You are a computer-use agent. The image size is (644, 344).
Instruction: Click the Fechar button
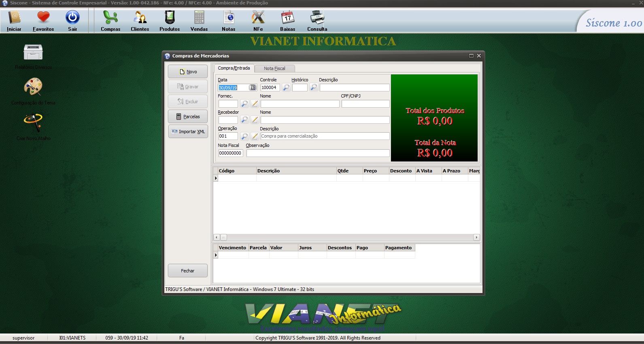[188, 271]
